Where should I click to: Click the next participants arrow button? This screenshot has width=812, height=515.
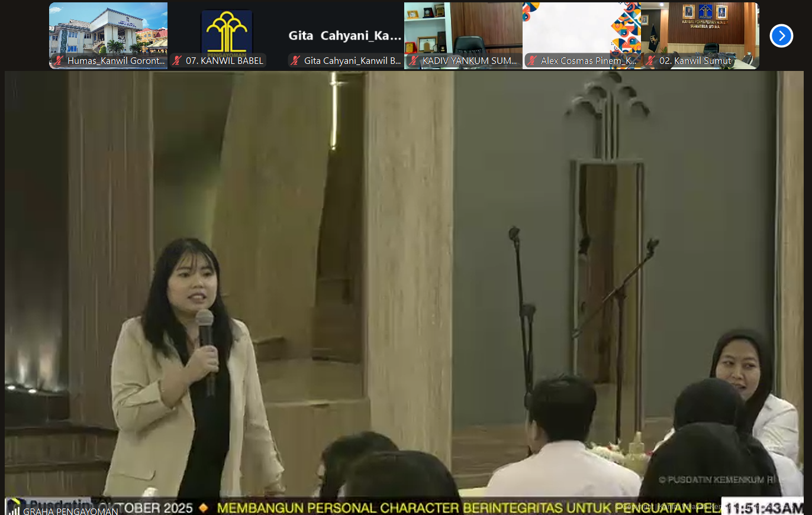pos(781,36)
